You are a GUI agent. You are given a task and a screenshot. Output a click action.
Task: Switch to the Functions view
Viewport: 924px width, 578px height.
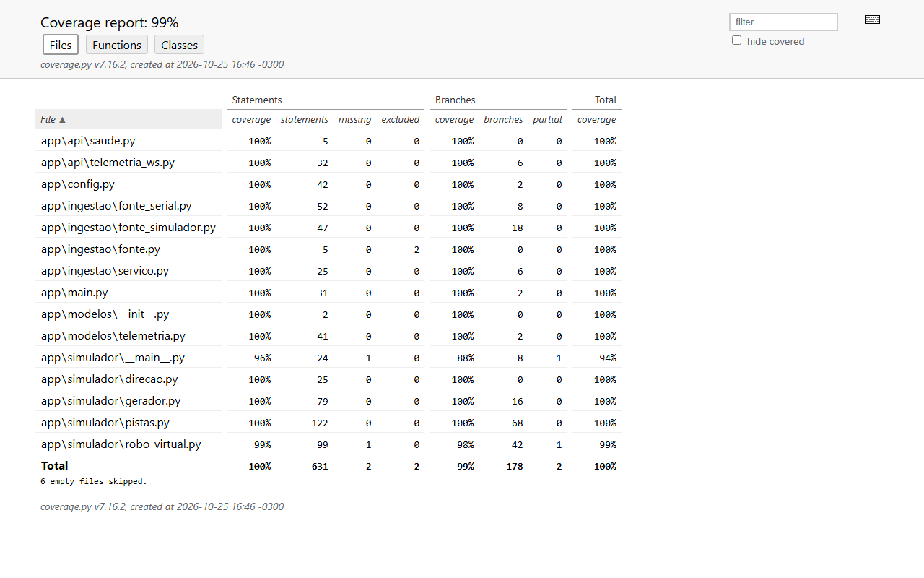coord(117,45)
